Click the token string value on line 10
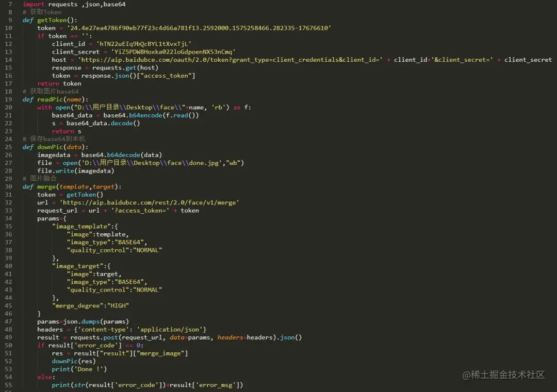This screenshot has height=392, width=557. 199,28
